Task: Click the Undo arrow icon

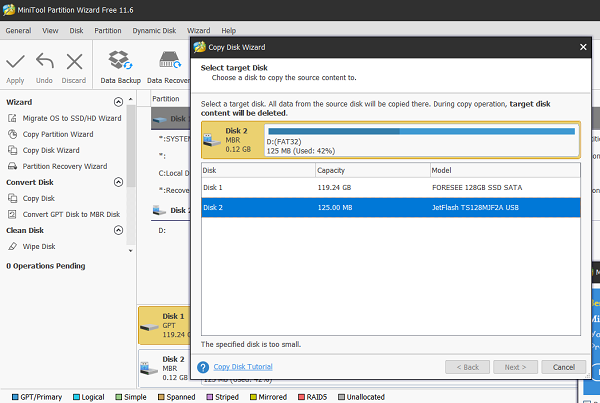Action: pyautogui.click(x=44, y=62)
